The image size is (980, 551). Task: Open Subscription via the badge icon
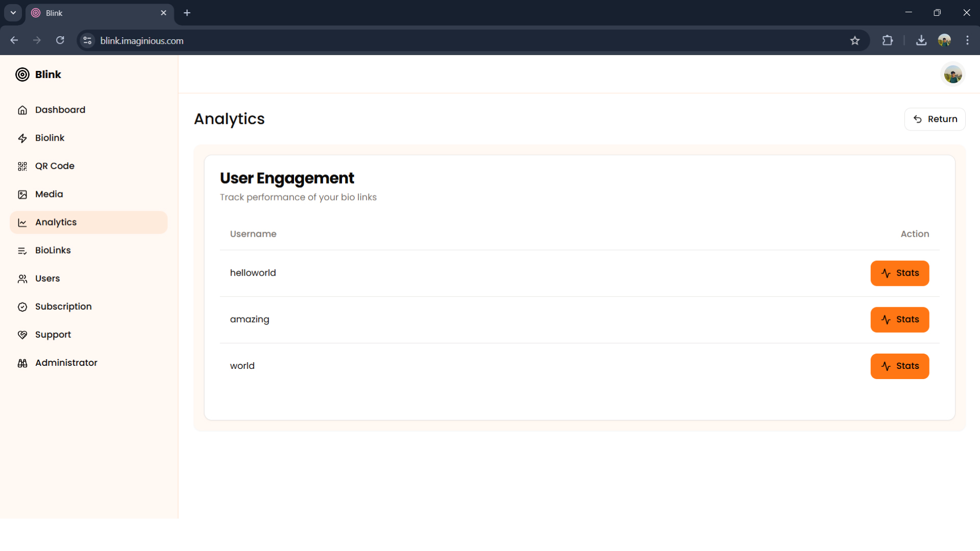pos(22,307)
